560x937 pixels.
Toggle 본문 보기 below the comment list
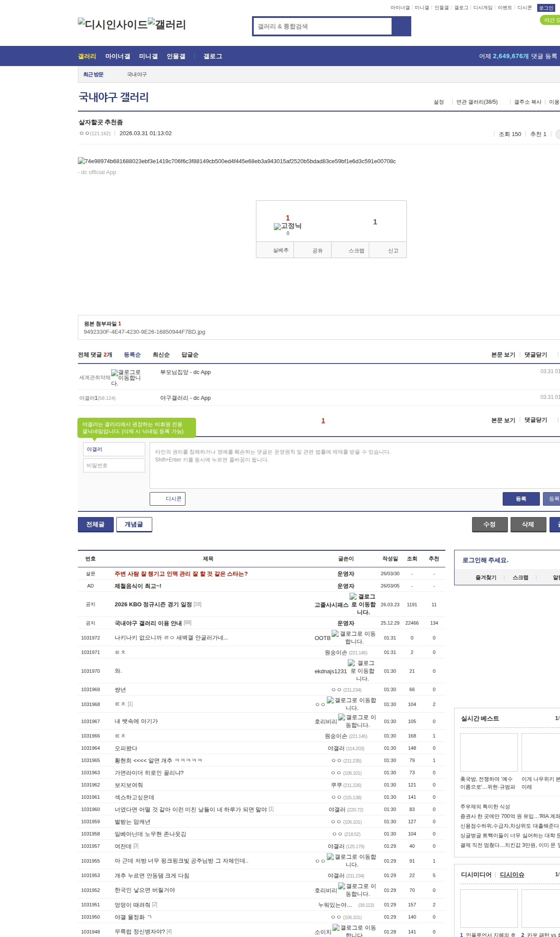coord(503,420)
